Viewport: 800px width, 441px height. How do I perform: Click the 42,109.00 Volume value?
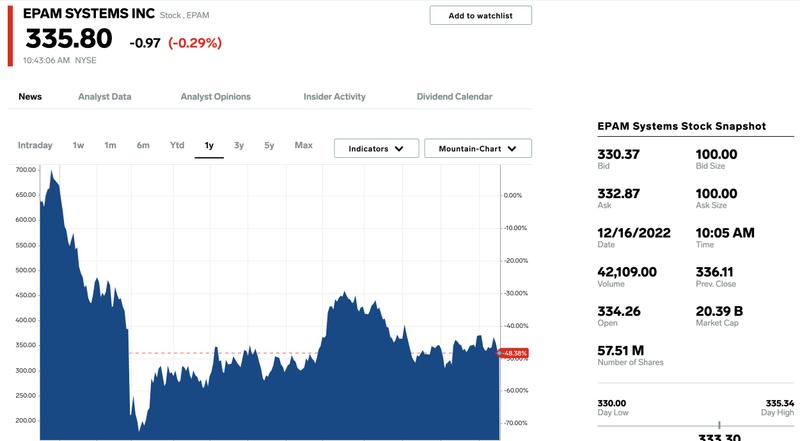[x=627, y=272]
